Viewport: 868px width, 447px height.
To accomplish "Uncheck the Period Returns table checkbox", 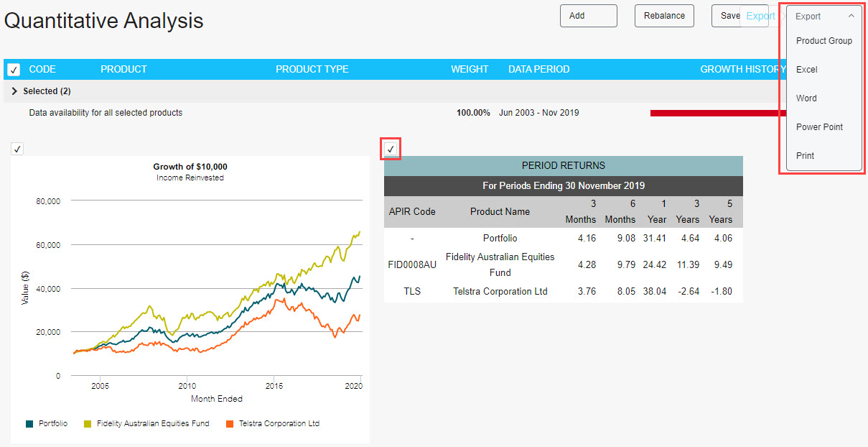I will (x=391, y=149).
